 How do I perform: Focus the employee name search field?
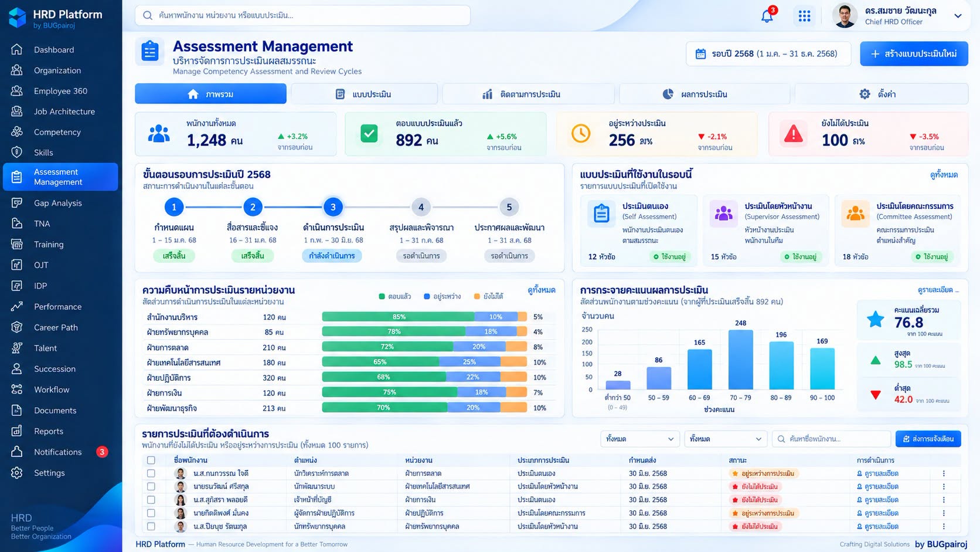coord(831,439)
